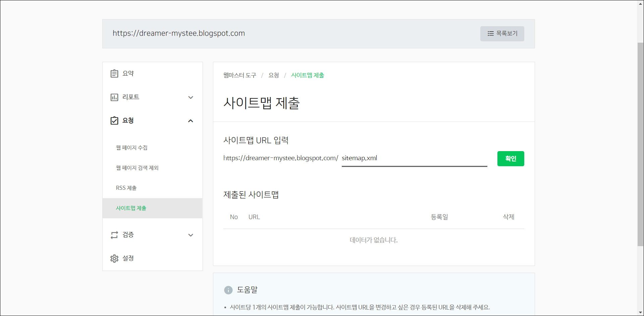Click 사이트맵 제출 breadcrumb link
Screen dimensions: 644x316
click(308, 75)
